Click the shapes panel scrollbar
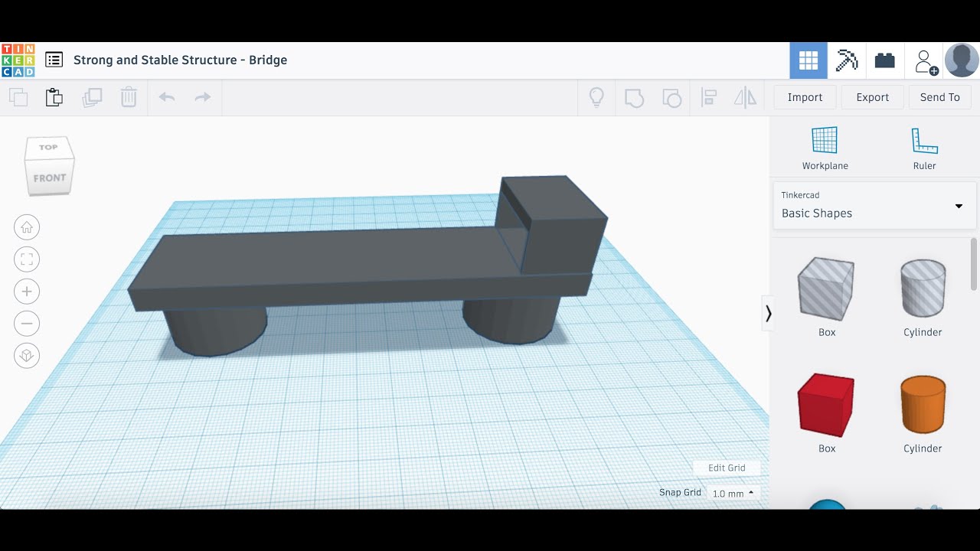Image resolution: width=980 pixels, height=551 pixels. (974, 264)
